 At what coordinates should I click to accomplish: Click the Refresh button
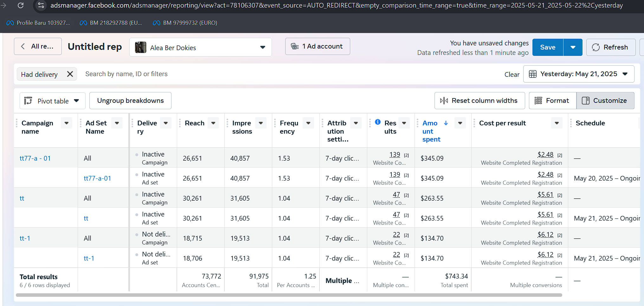[610, 47]
